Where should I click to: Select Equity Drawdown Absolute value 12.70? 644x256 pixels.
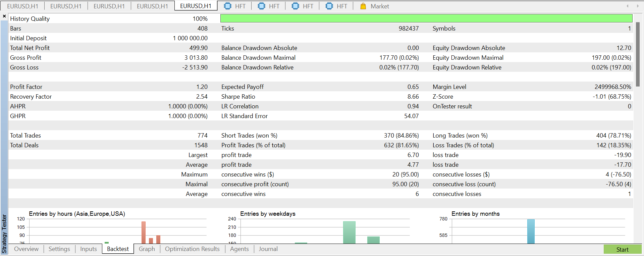click(x=624, y=48)
